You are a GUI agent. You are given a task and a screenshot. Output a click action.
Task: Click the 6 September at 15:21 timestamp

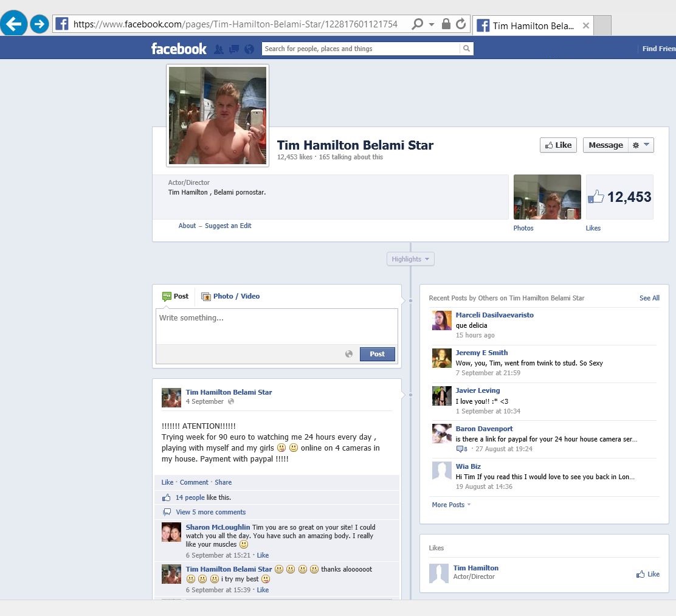pos(218,555)
